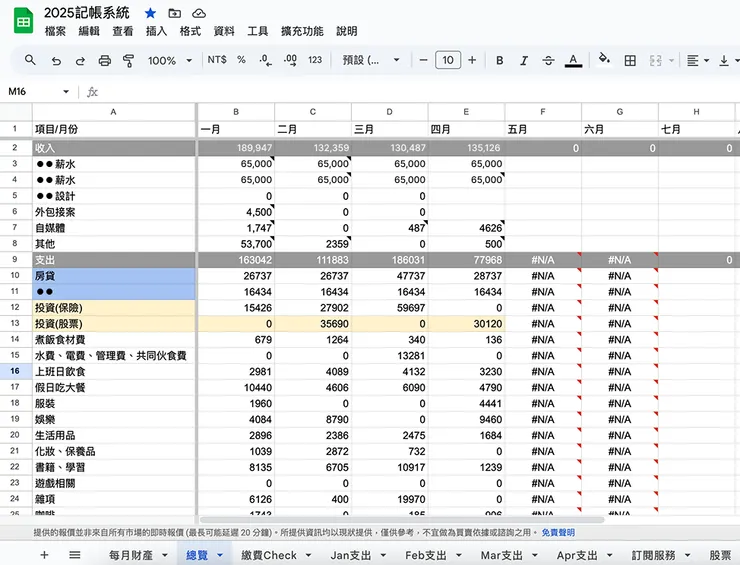Image resolution: width=740 pixels, height=565 pixels.
Task: Open the name box dropdown arrow
Action: click(x=66, y=92)
